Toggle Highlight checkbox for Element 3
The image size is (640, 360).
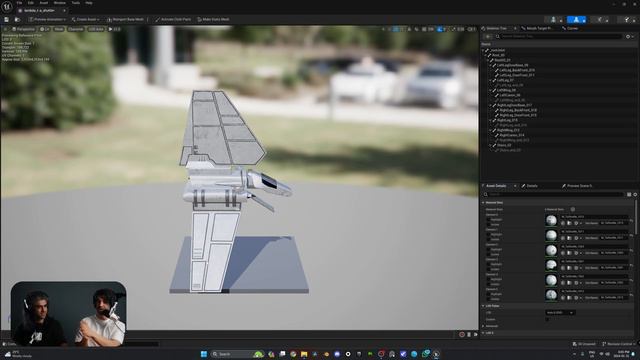[489, 264]
